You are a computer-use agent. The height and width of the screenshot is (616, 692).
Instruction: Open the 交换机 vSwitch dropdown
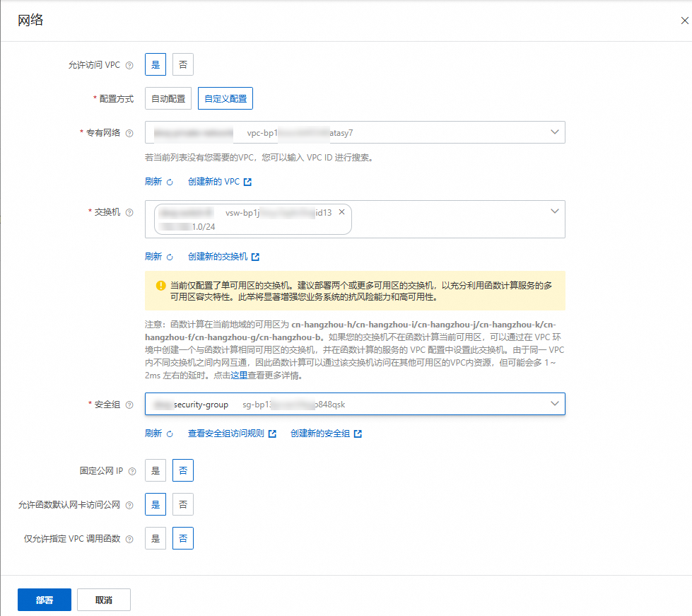click(x=355, y=219)
